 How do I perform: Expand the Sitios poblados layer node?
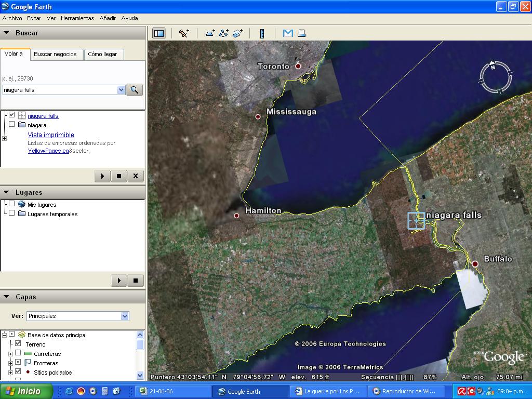tap(10, 373)
